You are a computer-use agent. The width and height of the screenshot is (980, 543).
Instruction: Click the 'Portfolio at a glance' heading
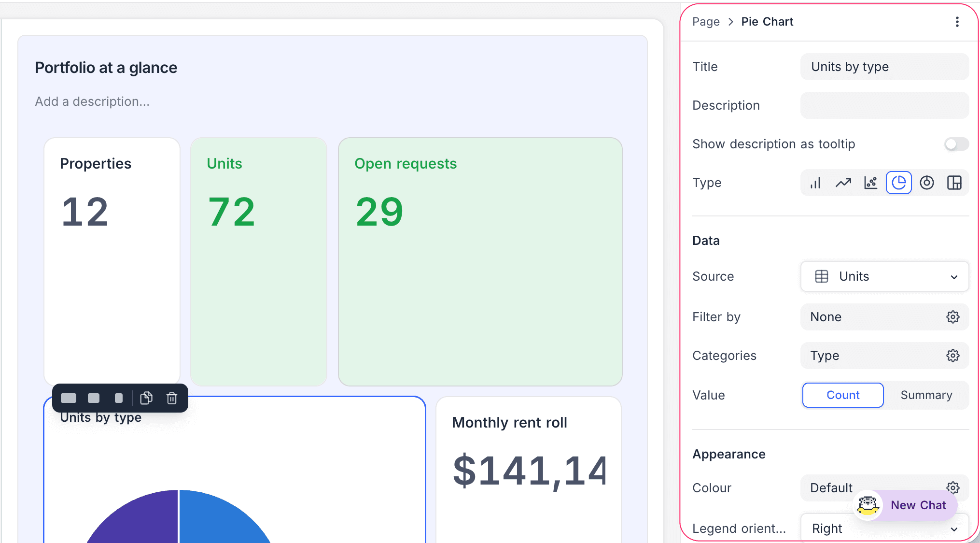106,68
